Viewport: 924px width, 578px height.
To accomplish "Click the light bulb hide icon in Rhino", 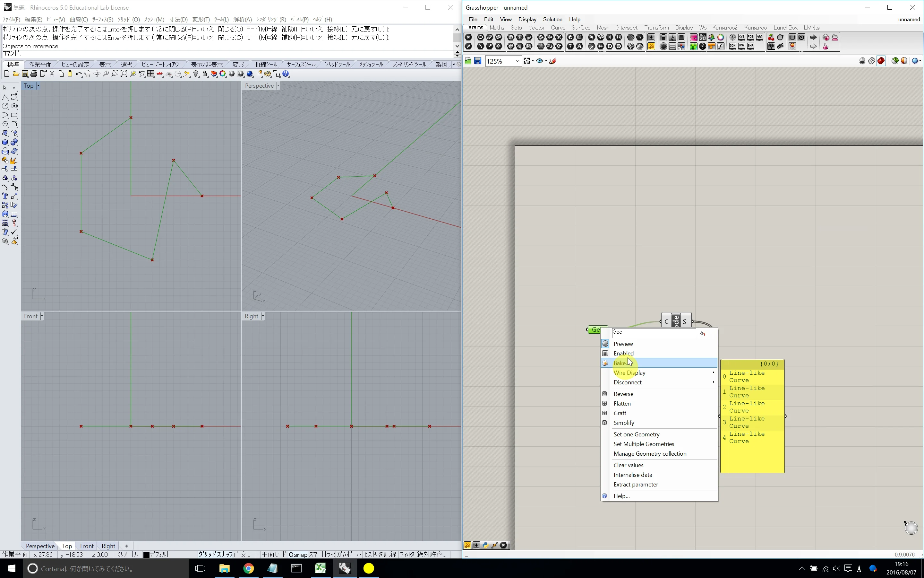I will pyautogui.click(x=196, y=74).
